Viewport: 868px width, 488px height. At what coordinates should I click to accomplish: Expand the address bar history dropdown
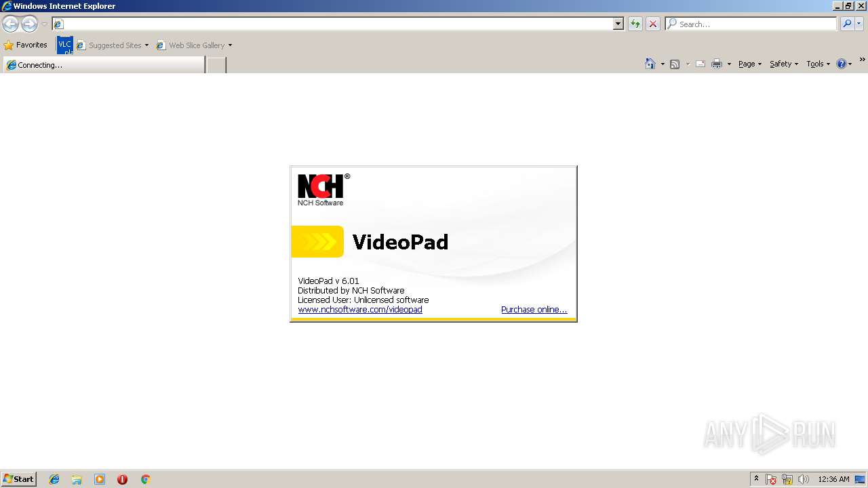(x=618, y=24)
